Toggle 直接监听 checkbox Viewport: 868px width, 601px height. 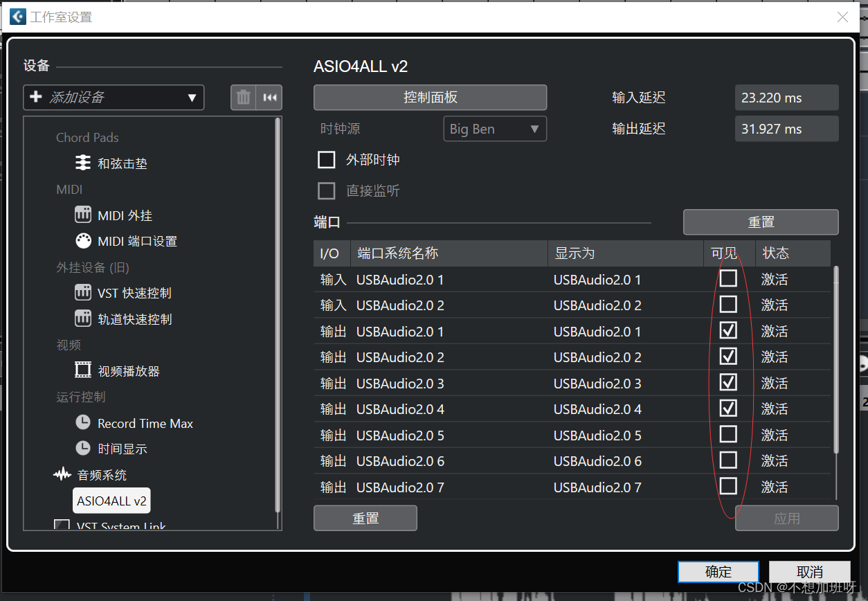click(x=326, y=191)
